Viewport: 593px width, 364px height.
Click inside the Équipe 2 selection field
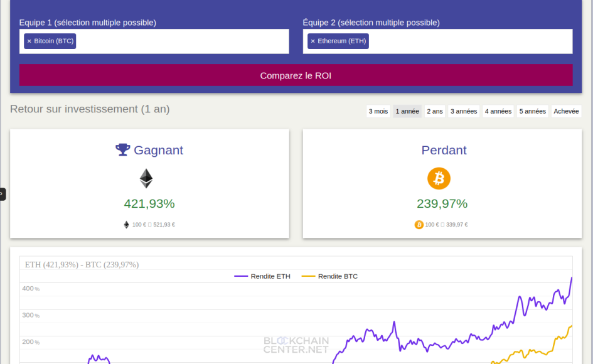coord(437,41)
